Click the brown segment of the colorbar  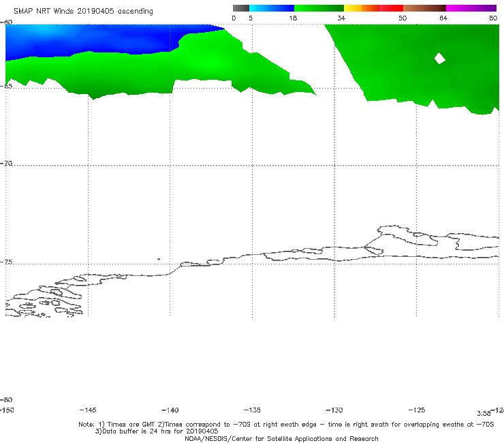tap(424, 8)
